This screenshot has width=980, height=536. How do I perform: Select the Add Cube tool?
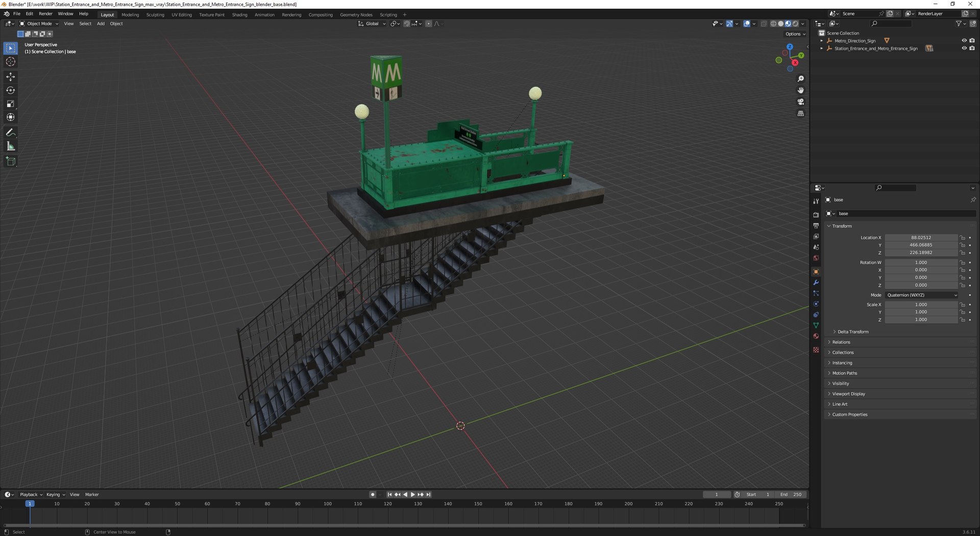click(x=11, y=161)
